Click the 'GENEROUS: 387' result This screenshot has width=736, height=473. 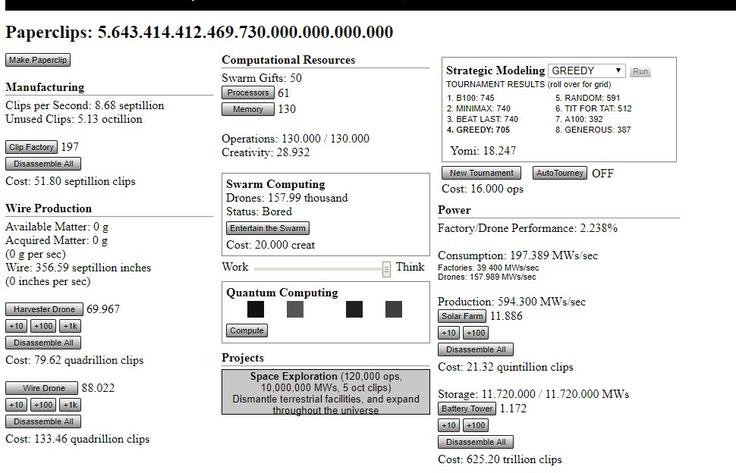[x=593, y=130]
